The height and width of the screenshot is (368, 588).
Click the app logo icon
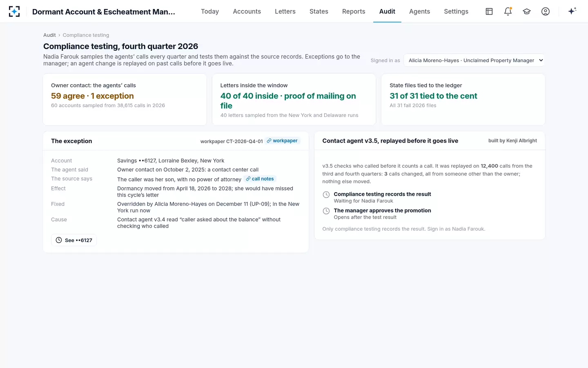pos(14,11)
